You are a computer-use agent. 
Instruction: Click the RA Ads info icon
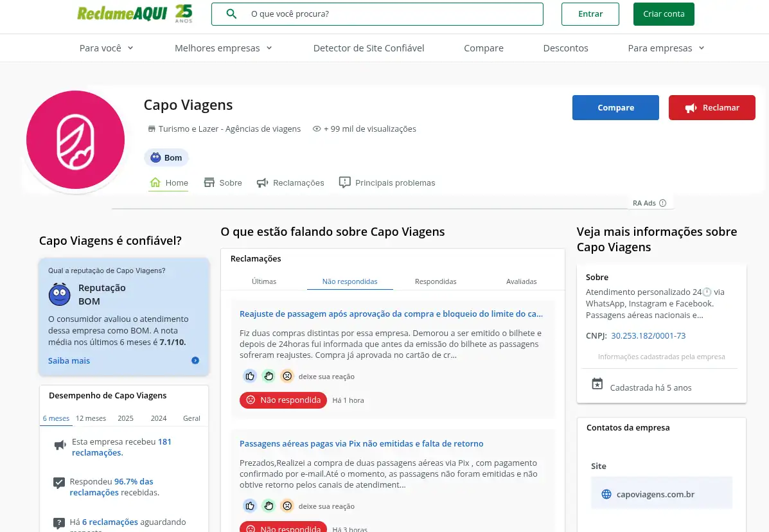click(662, 203)
